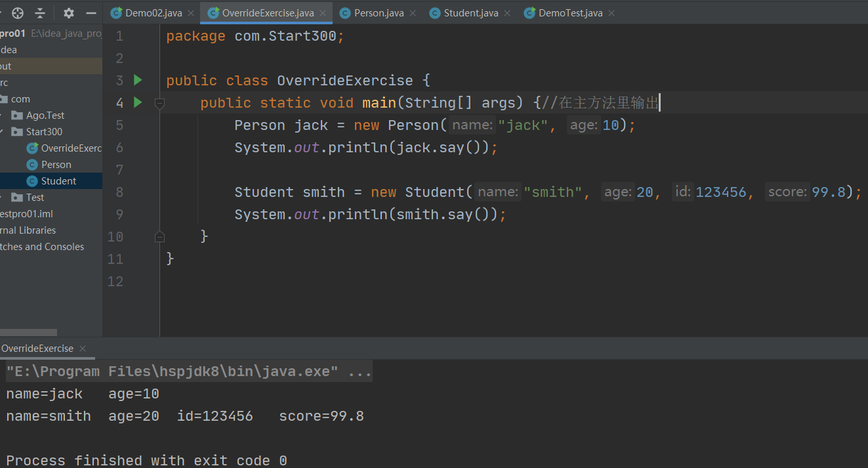Click the class icon beside Person in tree
Image resolution: width=868 pixels, height=468 pixels.
pos(31,165)
